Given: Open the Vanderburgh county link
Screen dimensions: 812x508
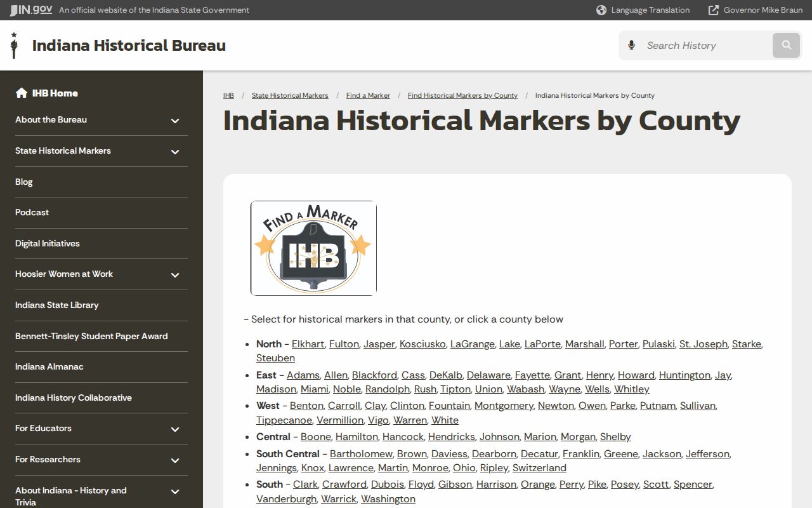Looking at the screenshot, I should pyautogui.click(x=286, y=499).
